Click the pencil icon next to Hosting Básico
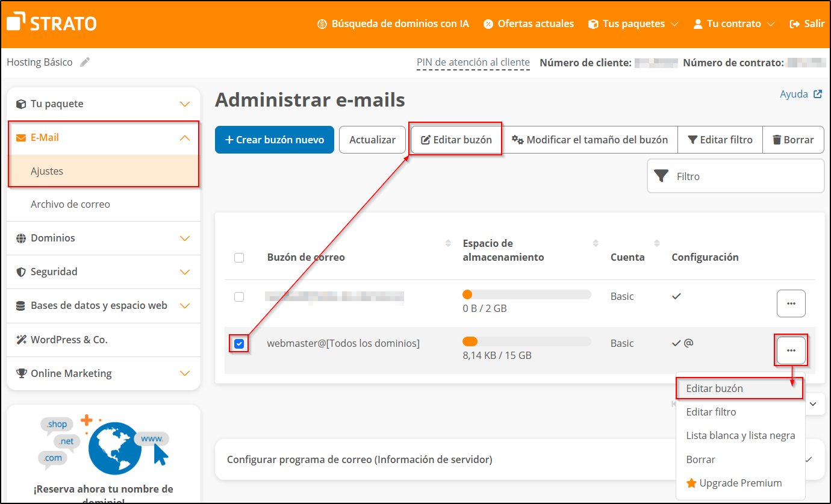Viewport: 831px width, 504px height. click(85, 62)
